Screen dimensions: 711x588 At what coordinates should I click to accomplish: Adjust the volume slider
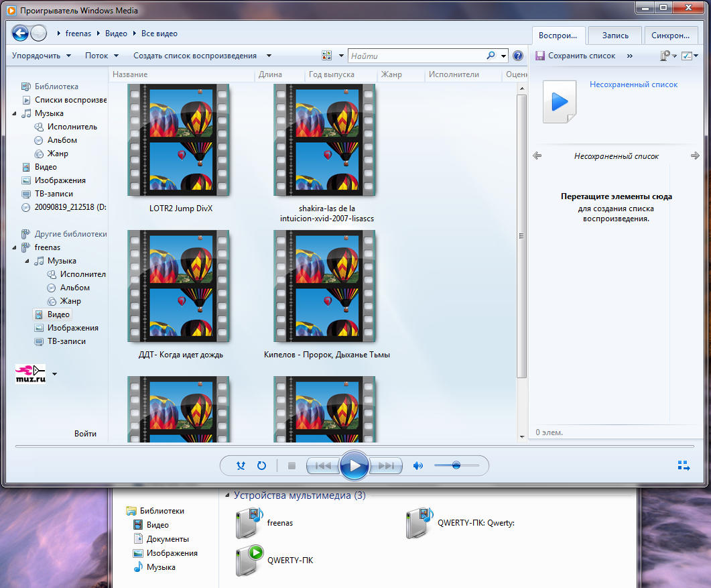pyautogui.click(x=456, y=465)
